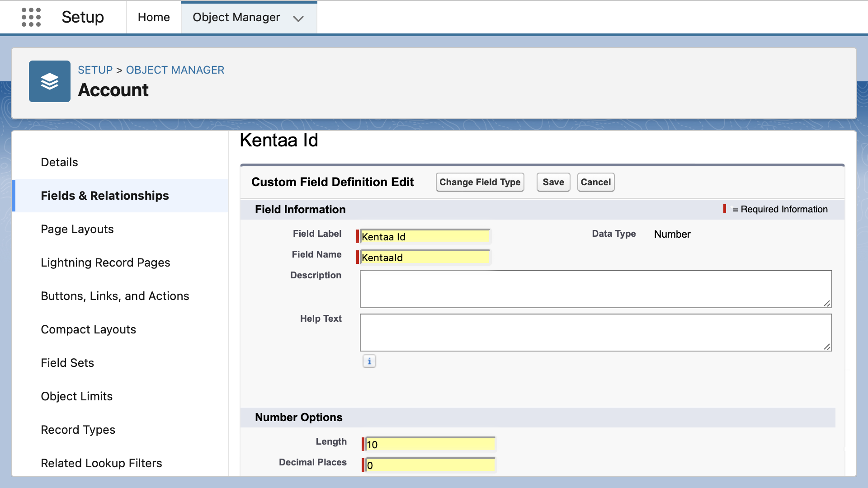
Task: Go to Lightning Record Pages section
Action: tap(105, 263)
